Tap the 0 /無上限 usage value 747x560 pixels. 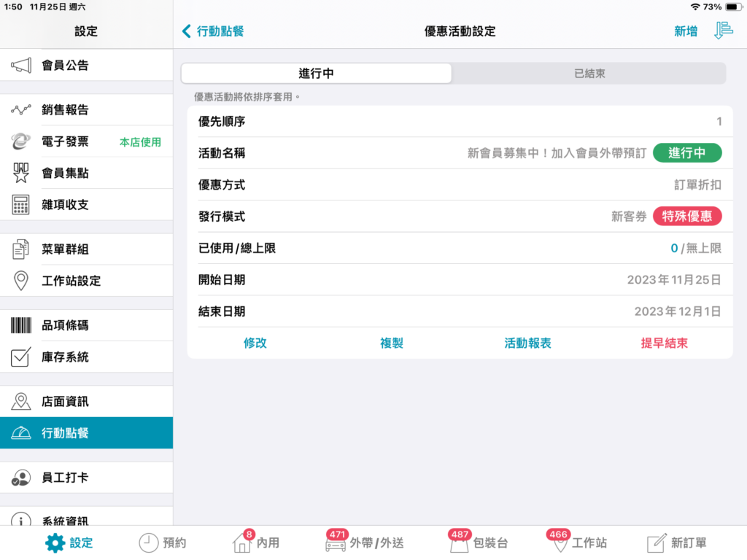pos(696,248)
